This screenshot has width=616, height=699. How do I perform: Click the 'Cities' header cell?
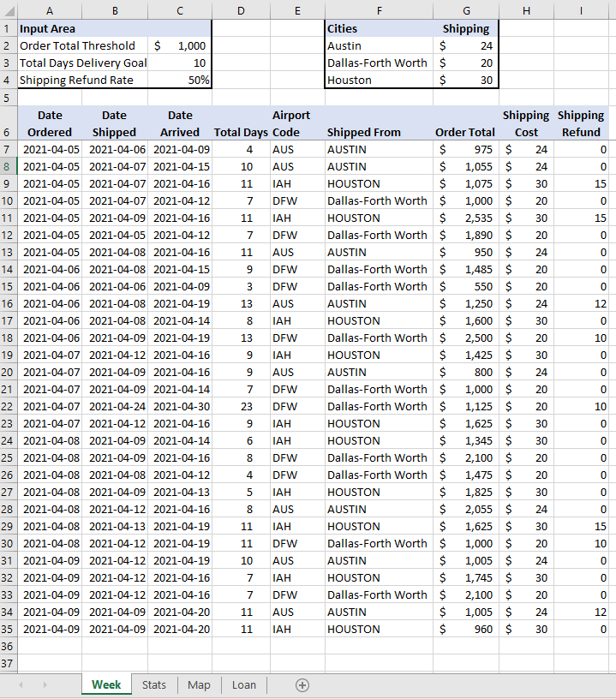click(379, 28)
